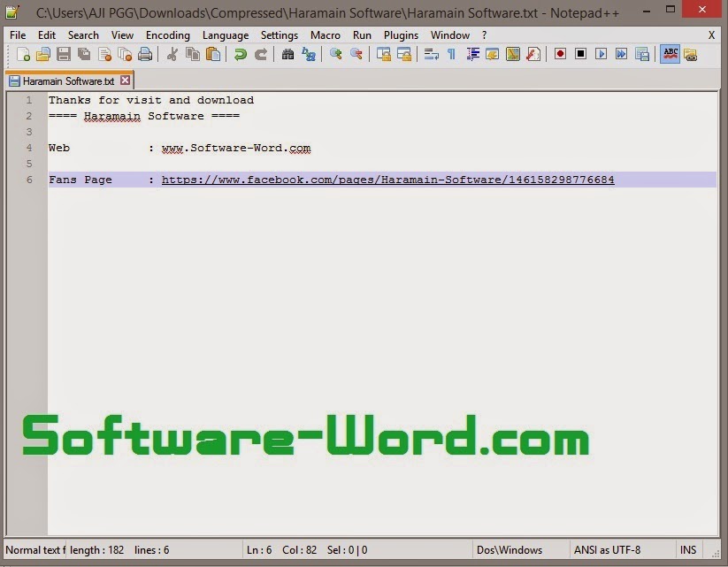Close the Haramain Software.txt tab
The height and width of the screenshot is (567, 728).
[125, 80]
